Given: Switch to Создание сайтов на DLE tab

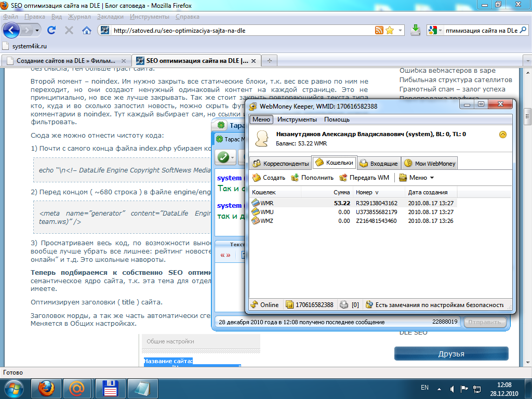Looking at the screenshot, I should [65, 61].
